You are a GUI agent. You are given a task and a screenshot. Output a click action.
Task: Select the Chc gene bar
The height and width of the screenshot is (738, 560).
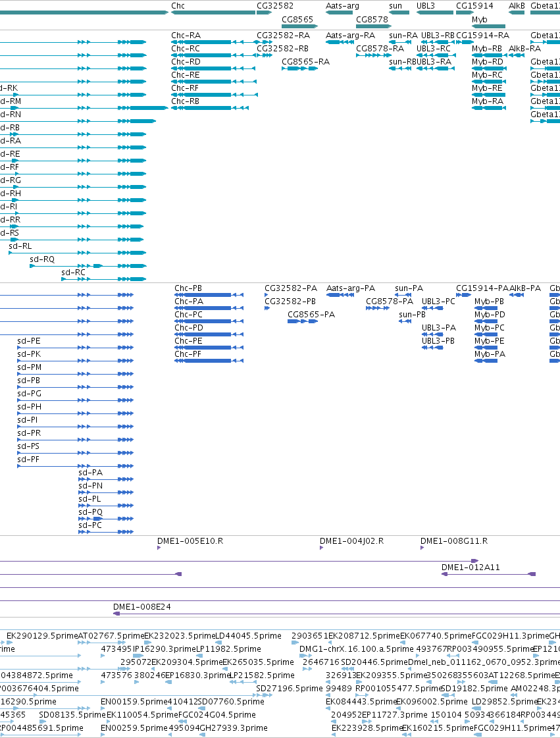coord(213,13)
